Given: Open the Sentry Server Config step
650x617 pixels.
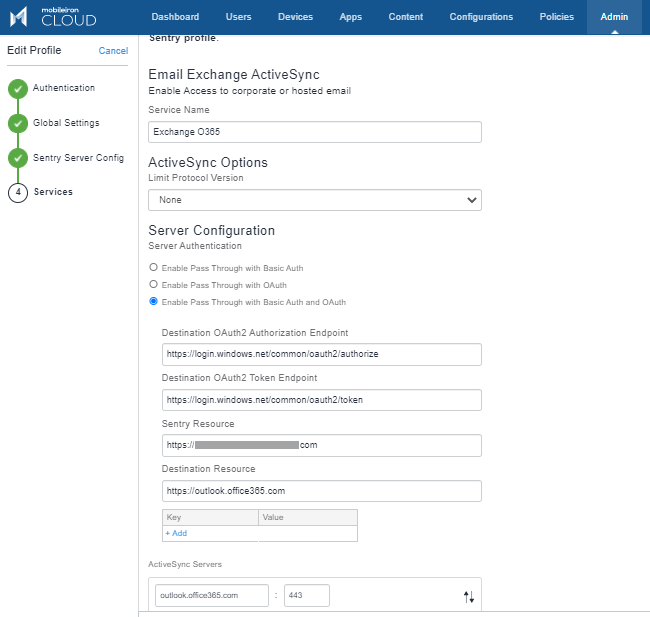Looking at the screenshot, I should (x=78, y=158).
